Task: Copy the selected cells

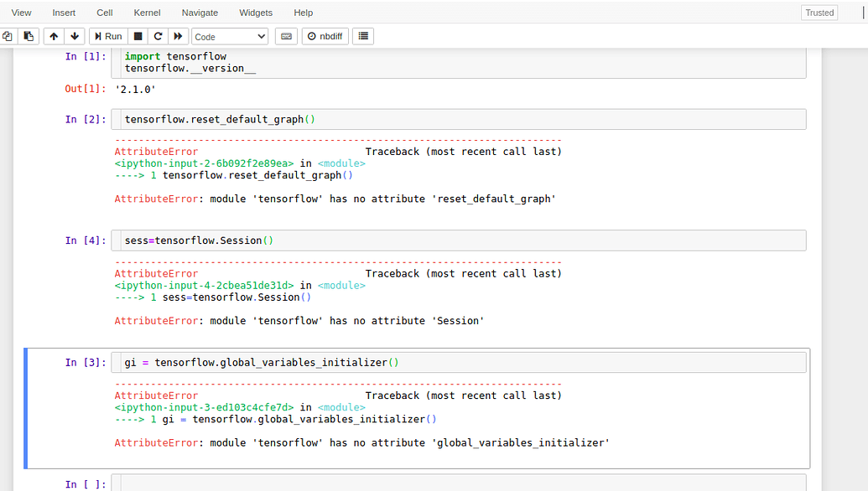Action: click(8, 36)
